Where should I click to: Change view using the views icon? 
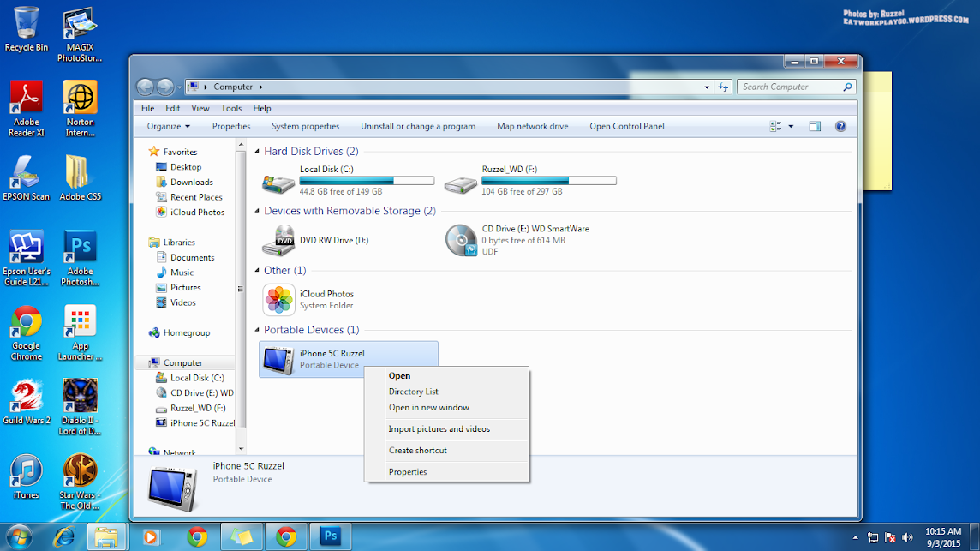(775, 126)
